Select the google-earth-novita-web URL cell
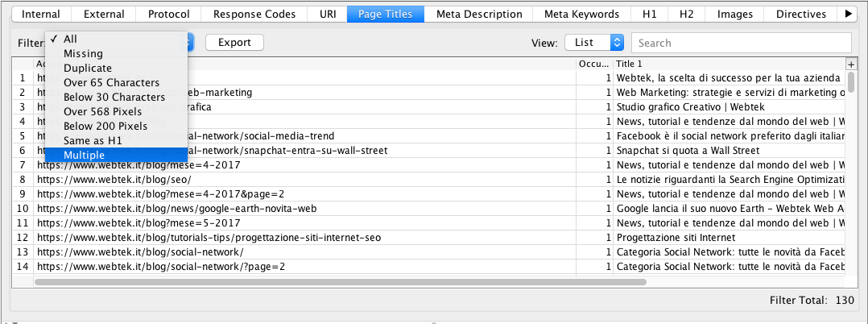The height and width of the screenshot is (324, 868). click(304, 209)
